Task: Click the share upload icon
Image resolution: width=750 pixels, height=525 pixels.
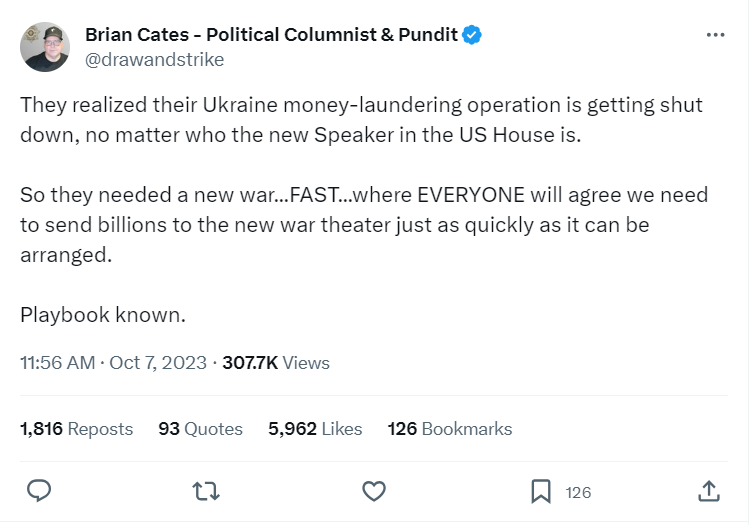Action: click(x=708, y=491)
